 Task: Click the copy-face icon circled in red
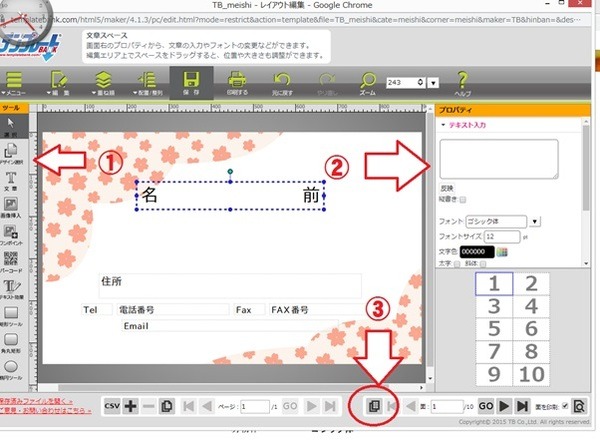coord(372,407)
